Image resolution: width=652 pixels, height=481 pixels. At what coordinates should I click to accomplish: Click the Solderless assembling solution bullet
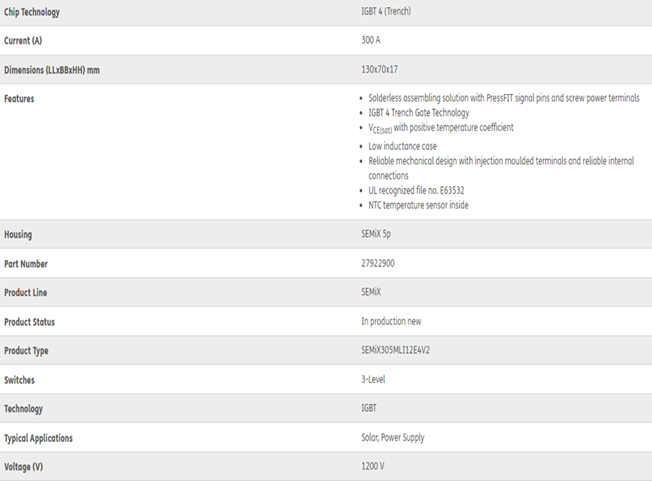click(500, 99)
